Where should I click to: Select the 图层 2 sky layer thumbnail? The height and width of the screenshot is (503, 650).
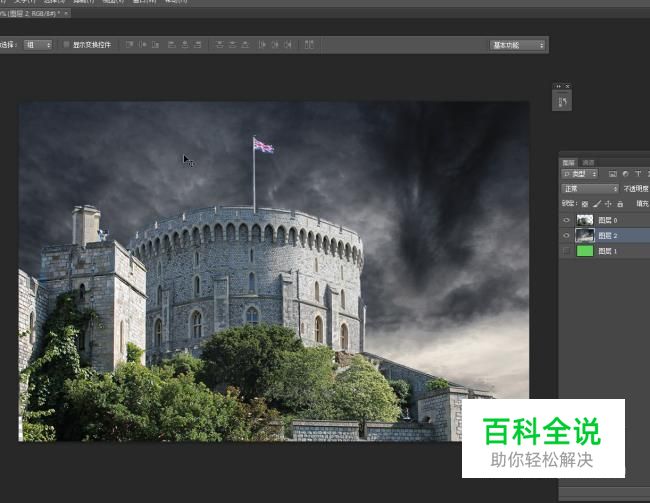(x=585, y=236)
